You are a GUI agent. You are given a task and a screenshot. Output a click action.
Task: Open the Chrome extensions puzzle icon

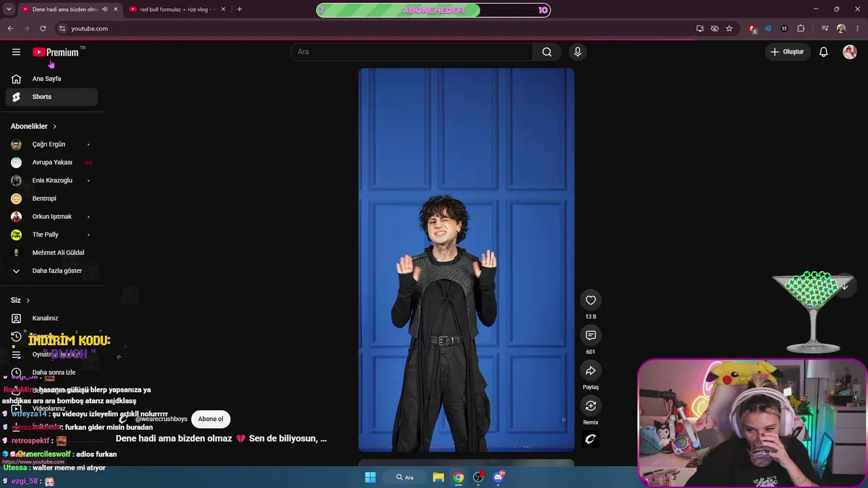click(x=801, y=28)
